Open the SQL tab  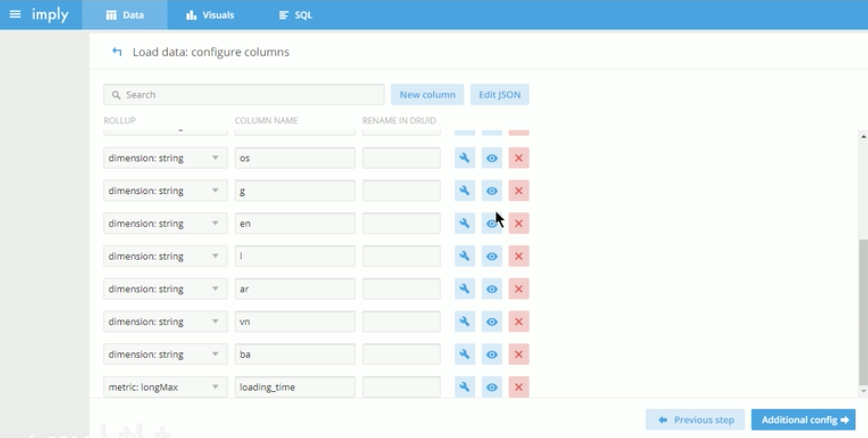pyautogui.click(x=295, y=15)
